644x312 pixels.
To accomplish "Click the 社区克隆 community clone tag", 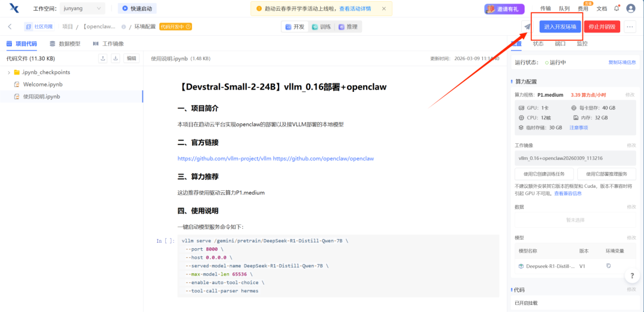I will point(39,27).
